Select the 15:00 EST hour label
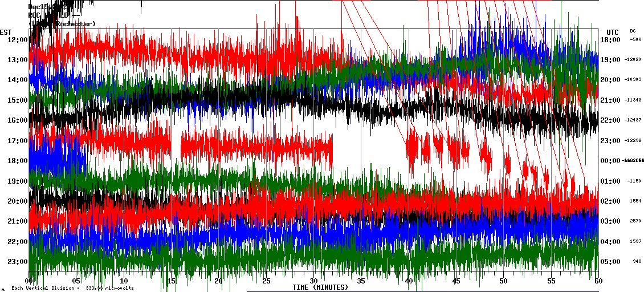 point(17,100)
